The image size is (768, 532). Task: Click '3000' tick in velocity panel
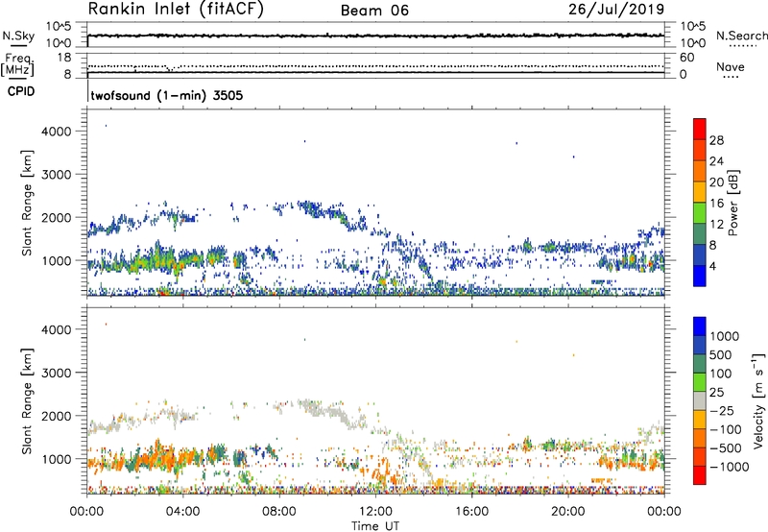[57, 373]
